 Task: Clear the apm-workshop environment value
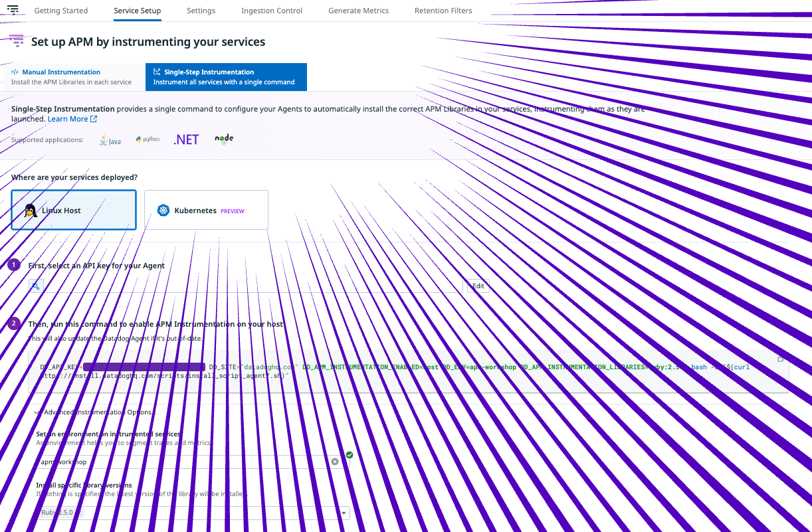(335, 462)
